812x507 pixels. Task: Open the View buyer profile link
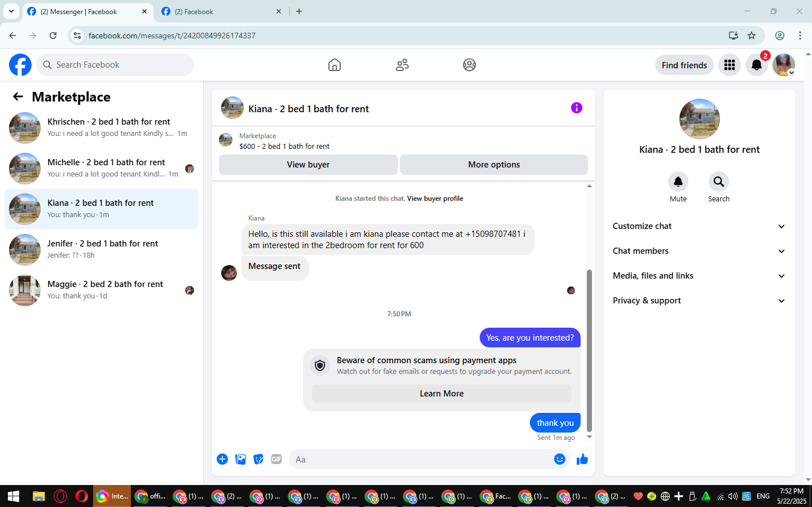point(435,199)
